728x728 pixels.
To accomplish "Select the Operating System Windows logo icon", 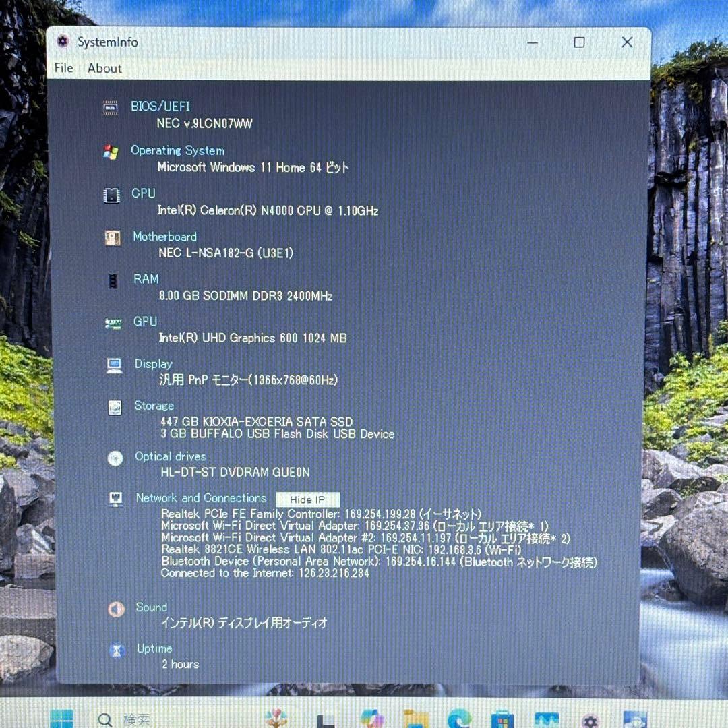I will 110,151.
